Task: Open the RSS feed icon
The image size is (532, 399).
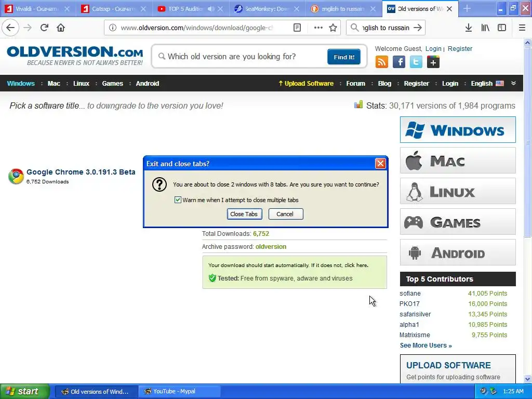Action: [382, 62]
